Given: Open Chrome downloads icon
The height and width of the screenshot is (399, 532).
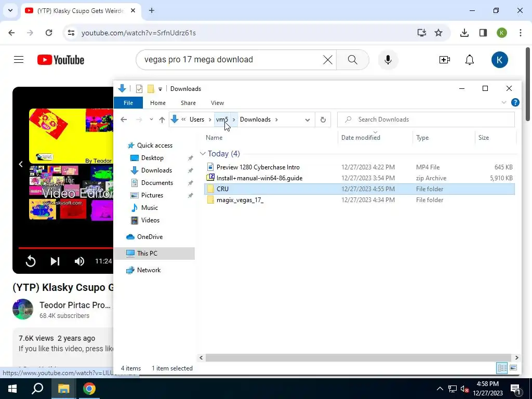Looking at the screenshot, I should [x=464, y=33].
